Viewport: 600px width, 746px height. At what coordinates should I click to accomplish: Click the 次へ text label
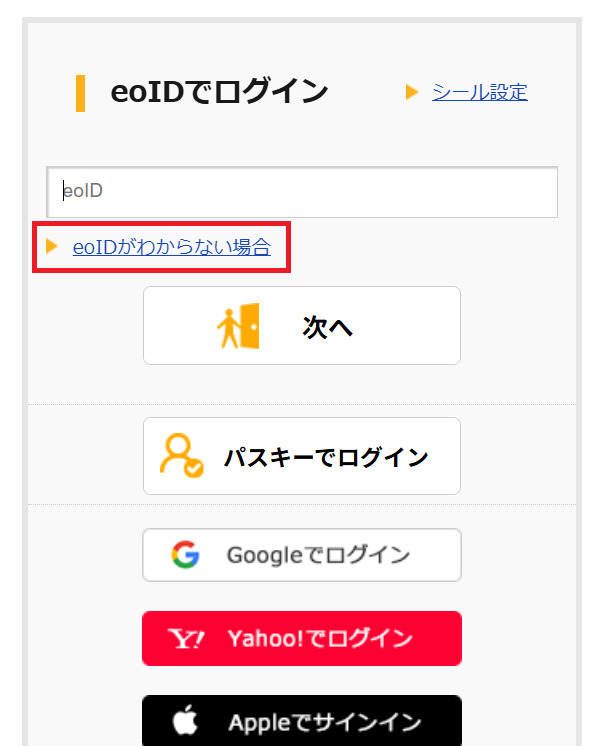[327, 327]
